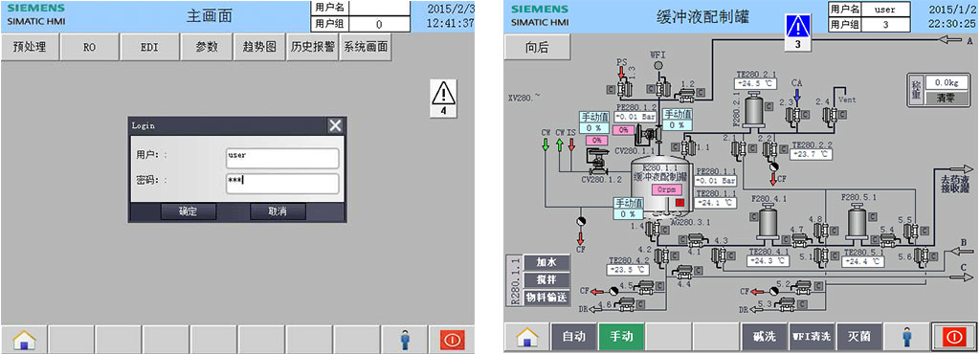Switch to 手动 manual mode

tap(620, 337)
